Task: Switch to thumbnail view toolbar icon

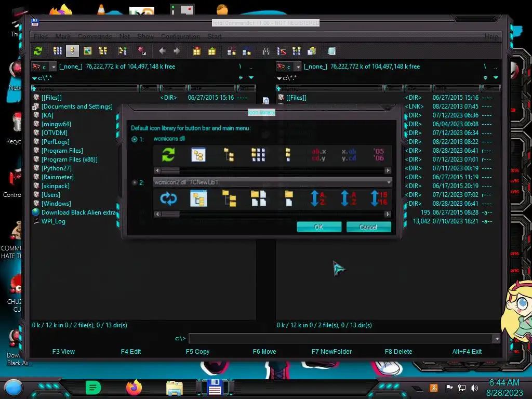Action: [87, 51]
